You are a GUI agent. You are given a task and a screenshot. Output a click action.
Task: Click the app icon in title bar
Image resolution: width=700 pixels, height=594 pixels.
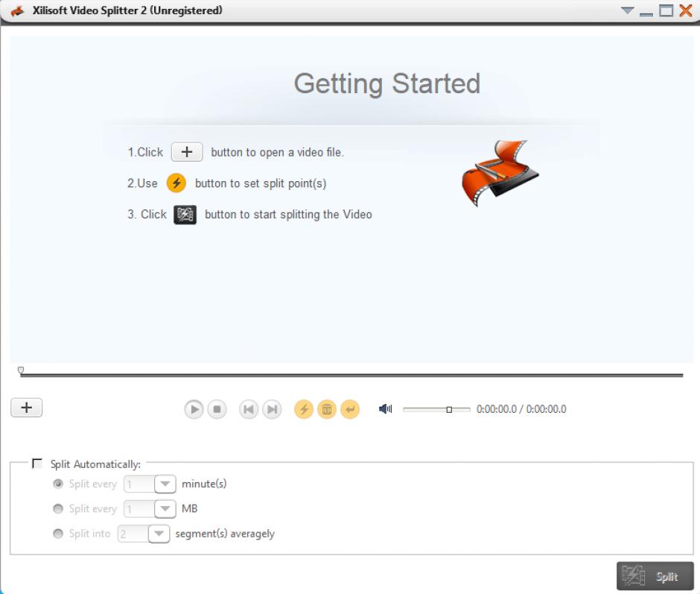[17, 10]
